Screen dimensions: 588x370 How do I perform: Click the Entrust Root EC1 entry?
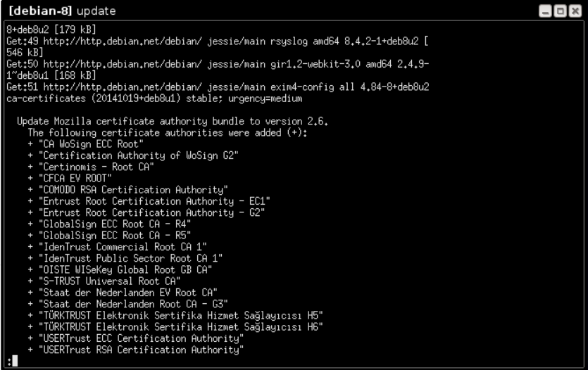tap(154, 201)
